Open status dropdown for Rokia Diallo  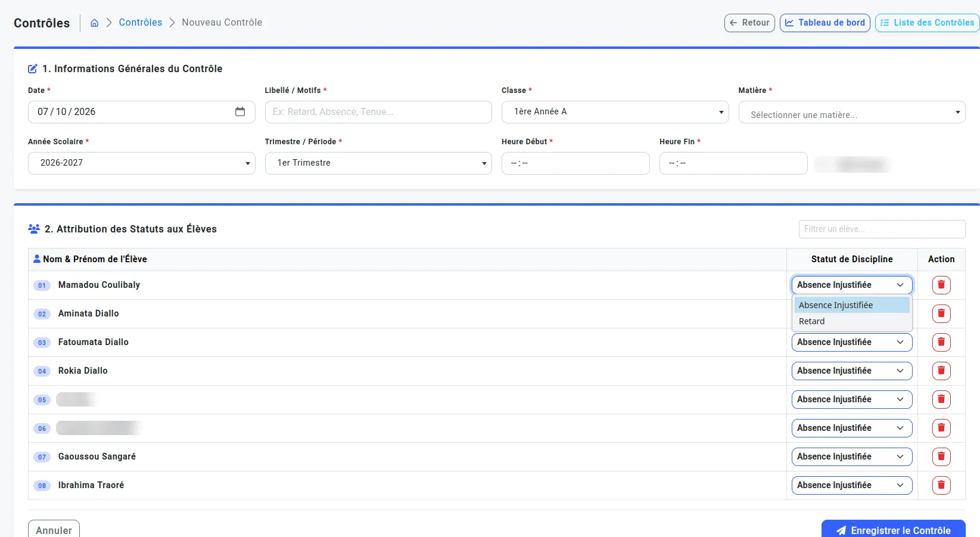tap(852, 371)
